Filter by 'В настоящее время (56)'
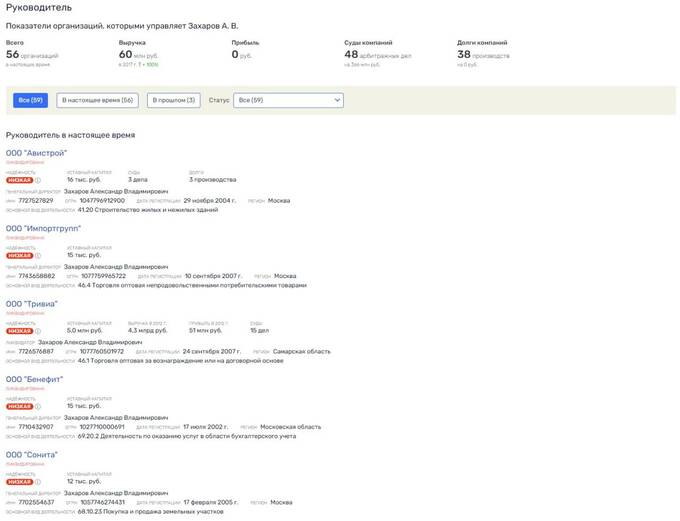The image size is (680, 521). [97, 100]
